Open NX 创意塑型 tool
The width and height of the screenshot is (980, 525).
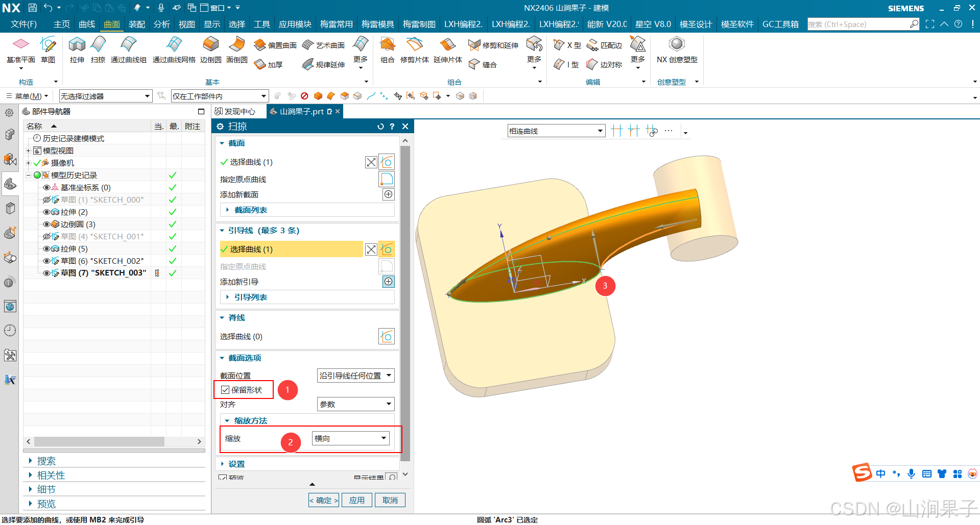(677, 50)
